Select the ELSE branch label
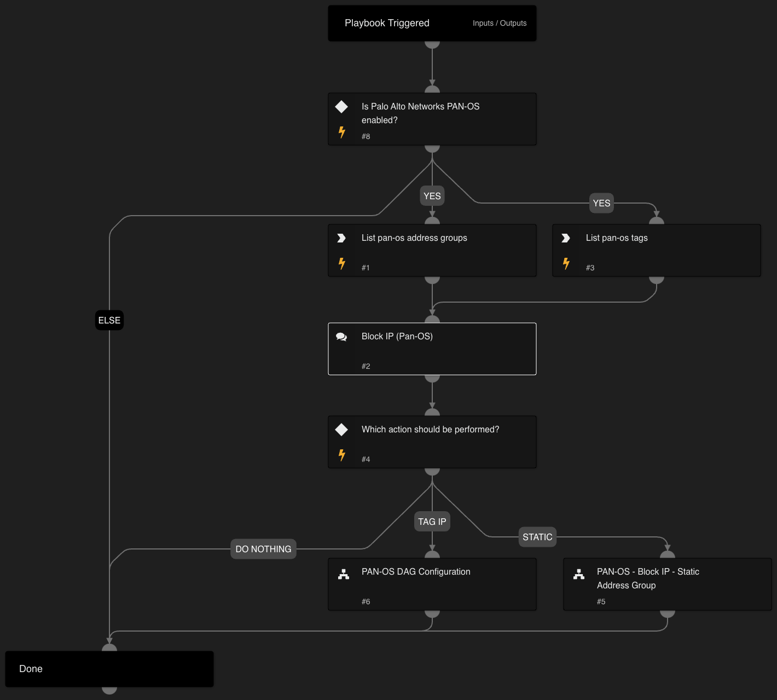This screenshot has height=700, width=777. coord(109,320)
